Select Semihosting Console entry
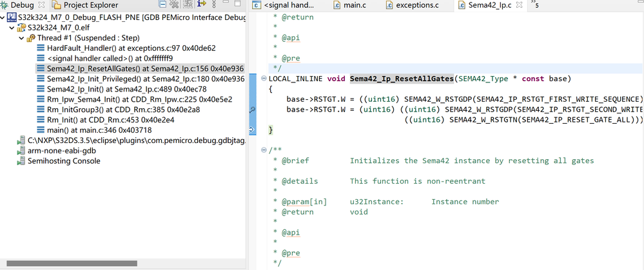Viewport: 644px width, 270px height. pyautogui.click(x=64, y=161)
